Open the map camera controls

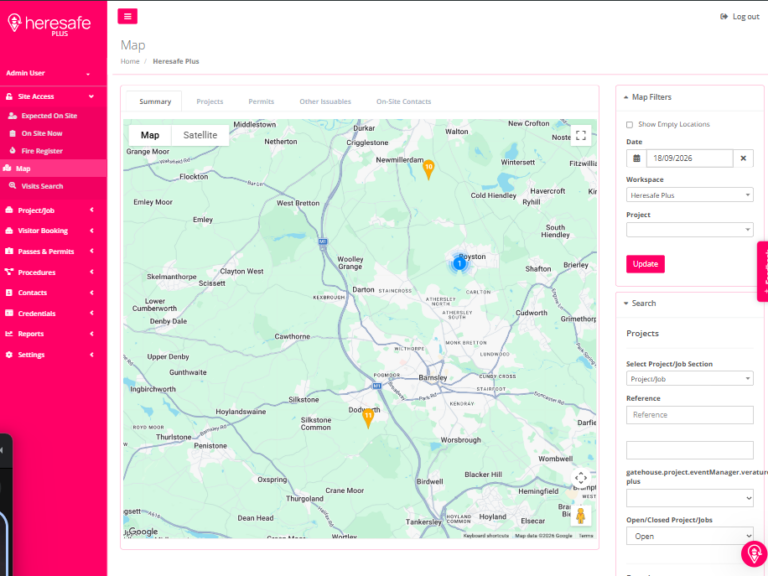[581, 478]
